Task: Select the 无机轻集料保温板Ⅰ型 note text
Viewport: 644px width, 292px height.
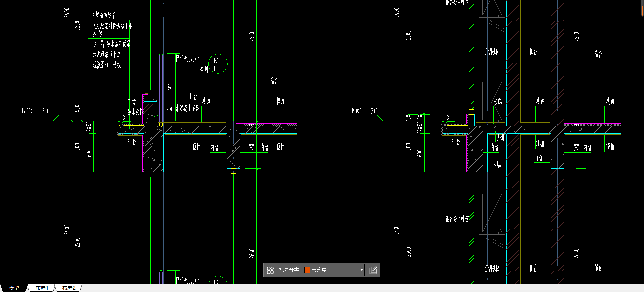Action: [x=112, y=26]
